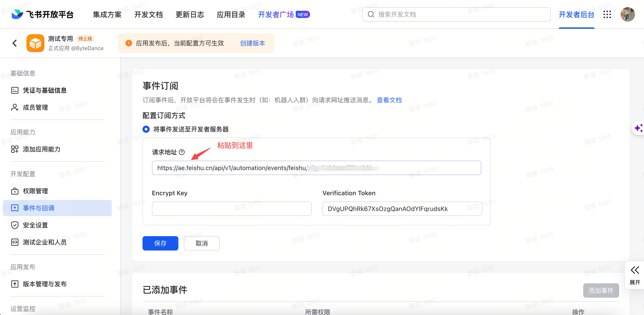644x315 pixels.
Task: Click the Feishu Open Platform logo
Action: click(x=42, y=14)
